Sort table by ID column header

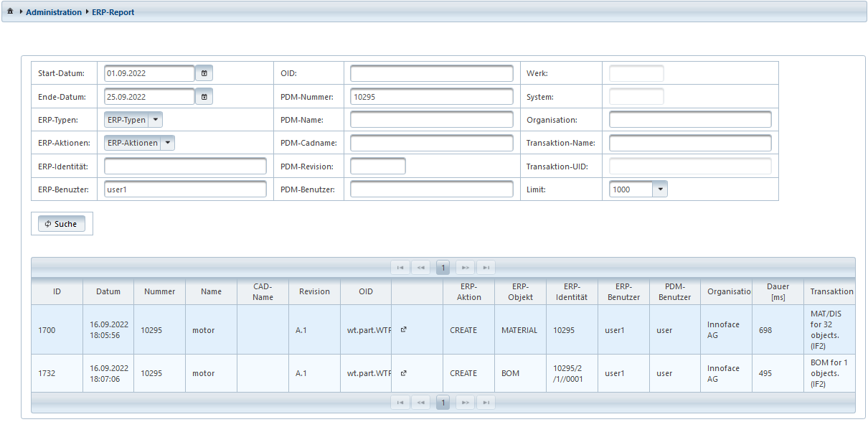(57, 291)
